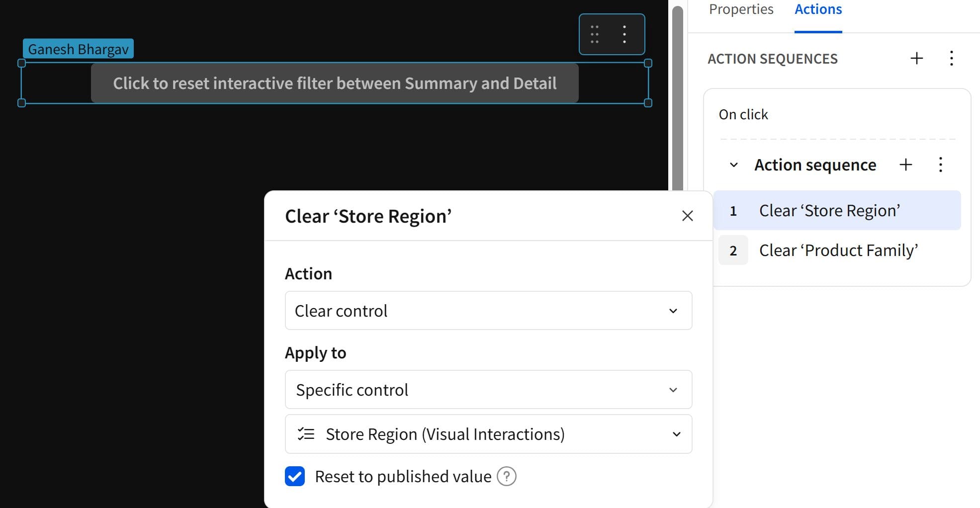Add an action to the Action sequence
Viewport: 980px width, 508px height.
coord(906,165)
